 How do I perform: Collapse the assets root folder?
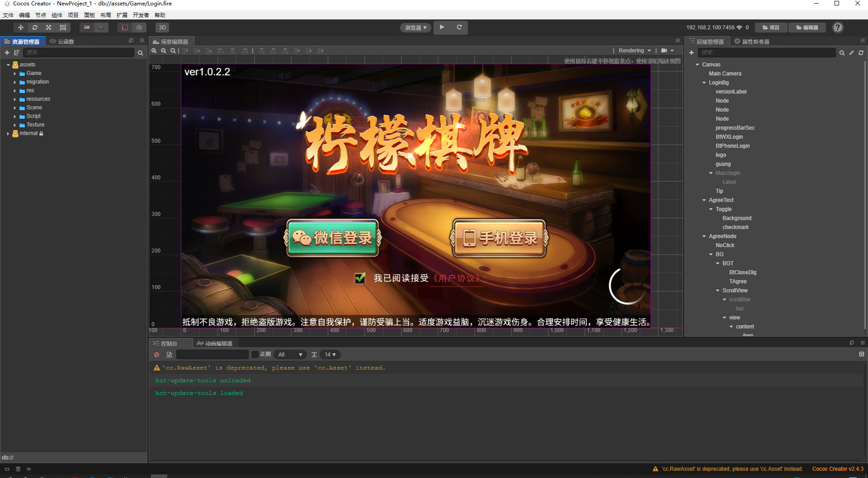[8, 65]
